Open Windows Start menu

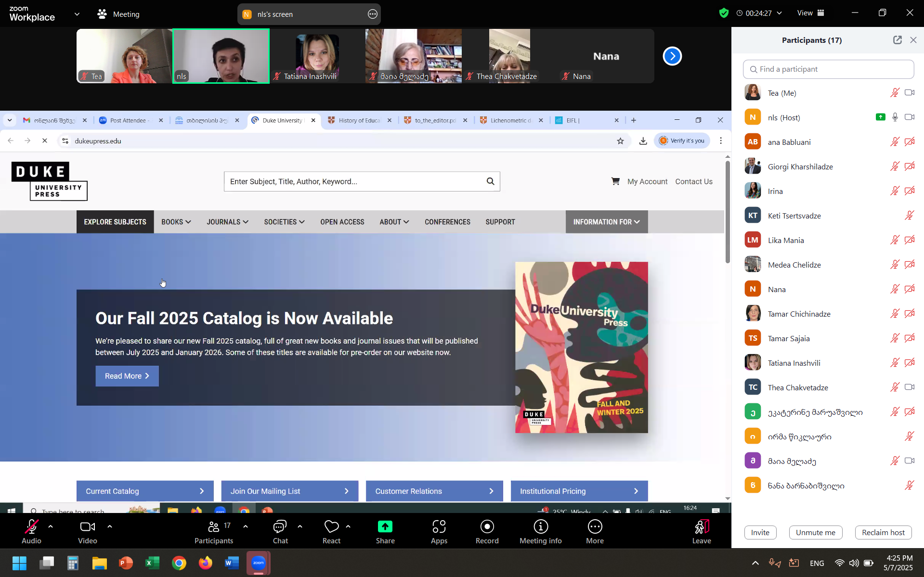[x=19, y=563]
